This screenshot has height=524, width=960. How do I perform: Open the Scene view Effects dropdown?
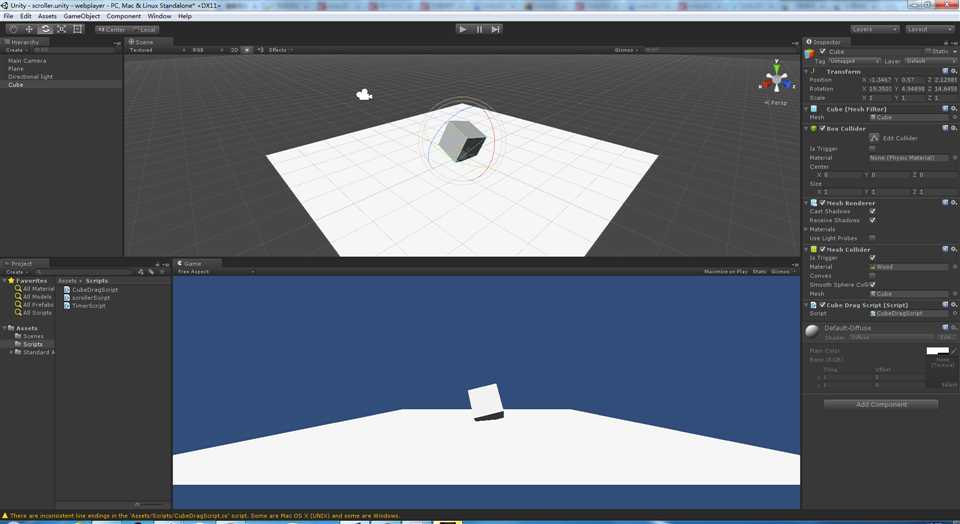tap(280, 50)
